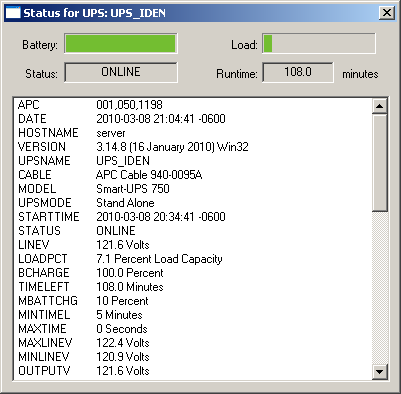Click the window icon in the title bar

[x=13, y=13]
